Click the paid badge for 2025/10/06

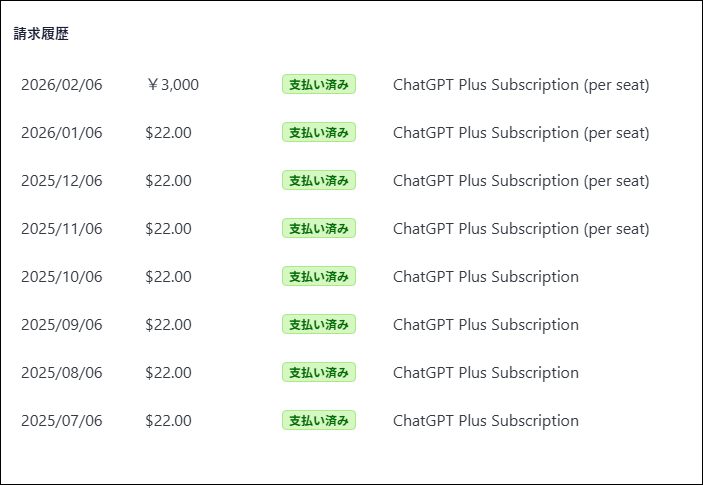[x=319, y=277]
